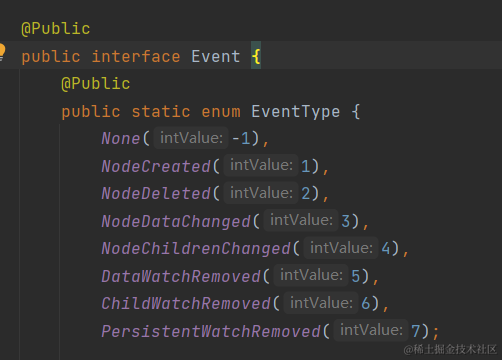Click the @Public annotation above enum EventType
The width and height of the screenshot is (502, 360).
(x=96, y=84)
